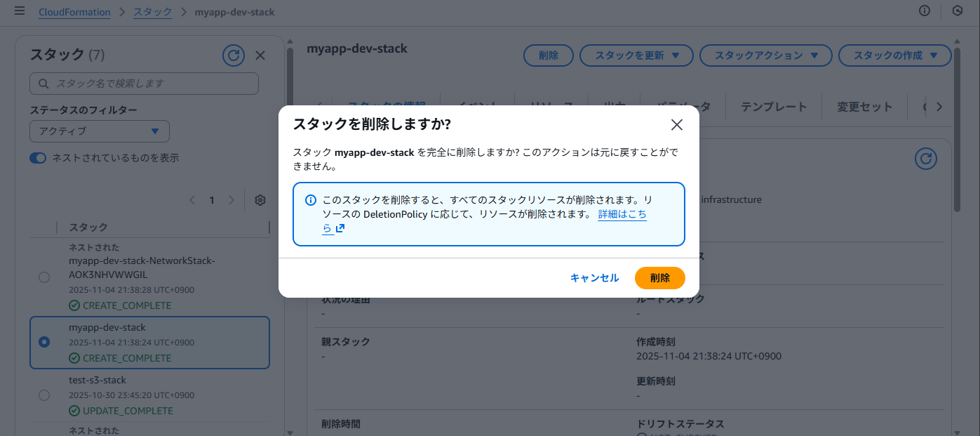Switch to the 変更セット tab
980x436 pixels.
point(865,107)
